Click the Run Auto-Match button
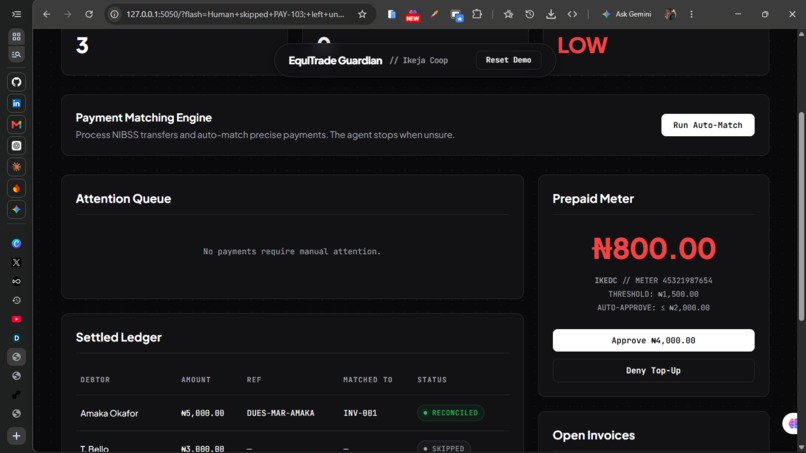This screenshot has height=453, width=806. coord(707,125)
